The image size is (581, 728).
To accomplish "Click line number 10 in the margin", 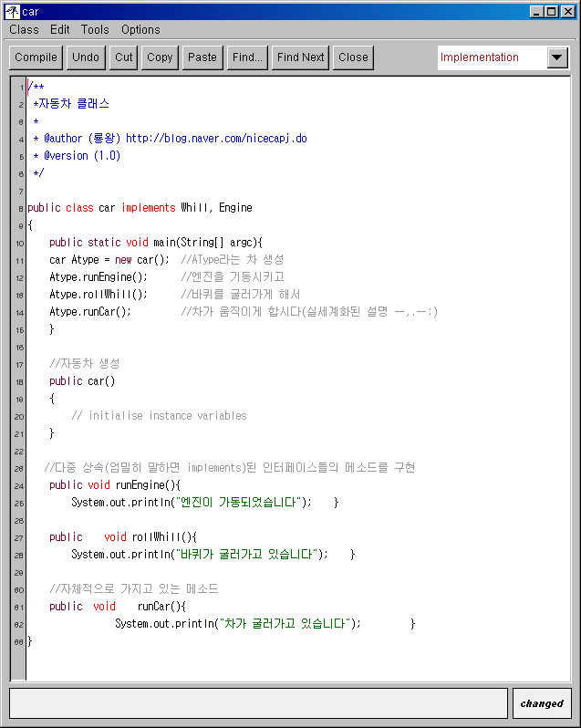I will click(x=19, y=244).
